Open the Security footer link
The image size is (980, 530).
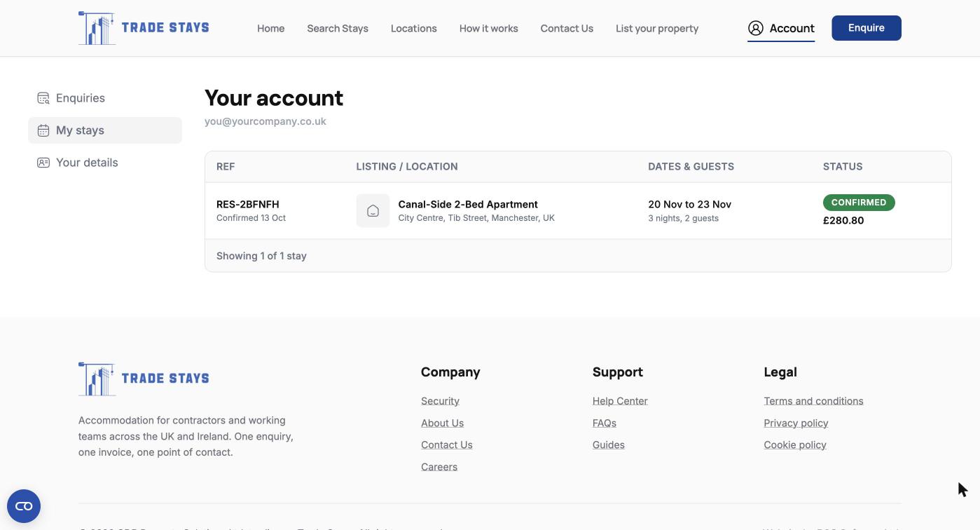coord(440,401)
